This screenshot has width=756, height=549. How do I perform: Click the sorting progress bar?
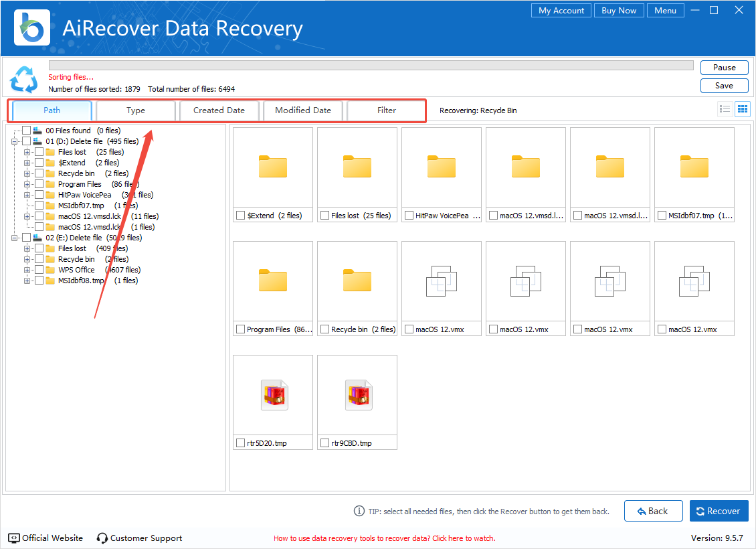point(371,66)
